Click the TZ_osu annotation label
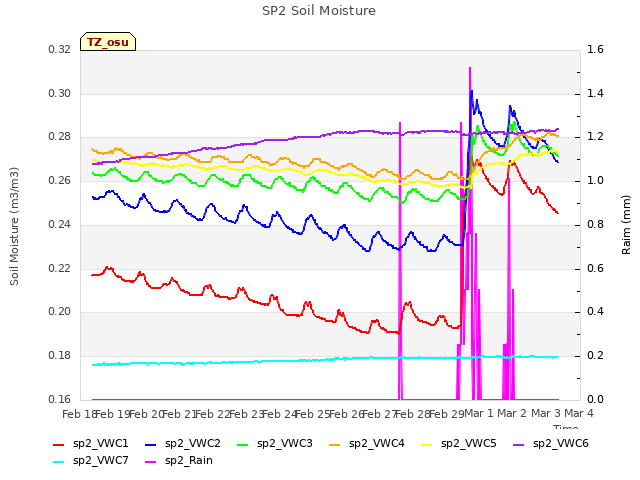The height and width of the screenshot is (480, 640). [108, 42]
